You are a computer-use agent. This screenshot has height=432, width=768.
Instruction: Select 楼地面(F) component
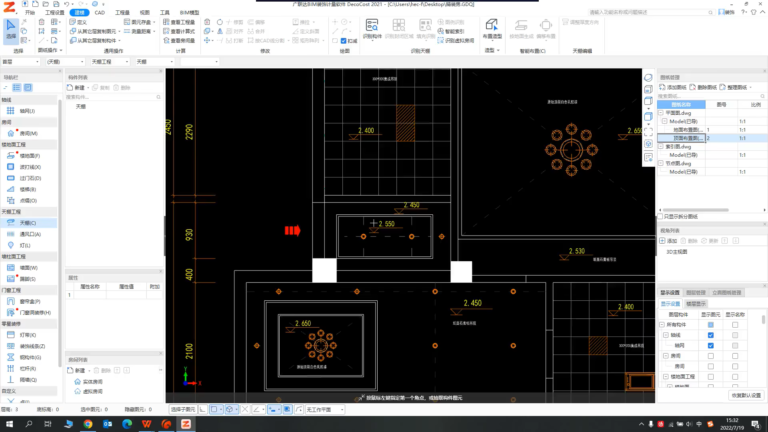[24, 156]
